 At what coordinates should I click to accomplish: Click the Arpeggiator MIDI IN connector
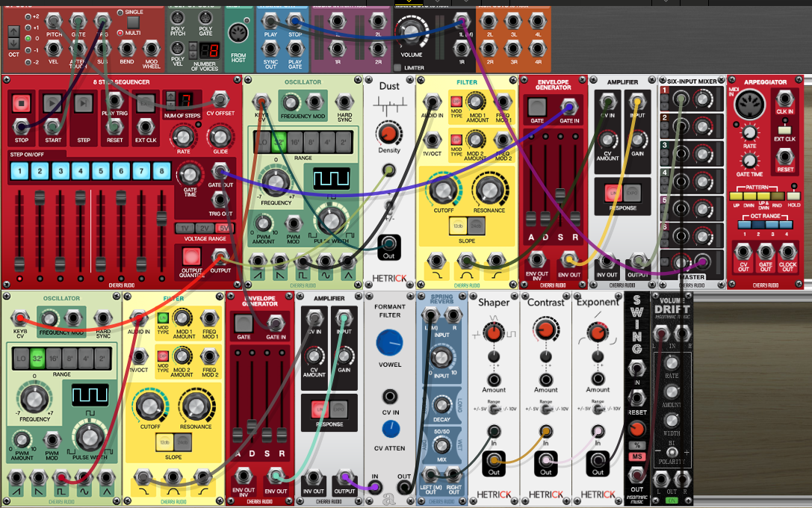[x=749, y=104]
